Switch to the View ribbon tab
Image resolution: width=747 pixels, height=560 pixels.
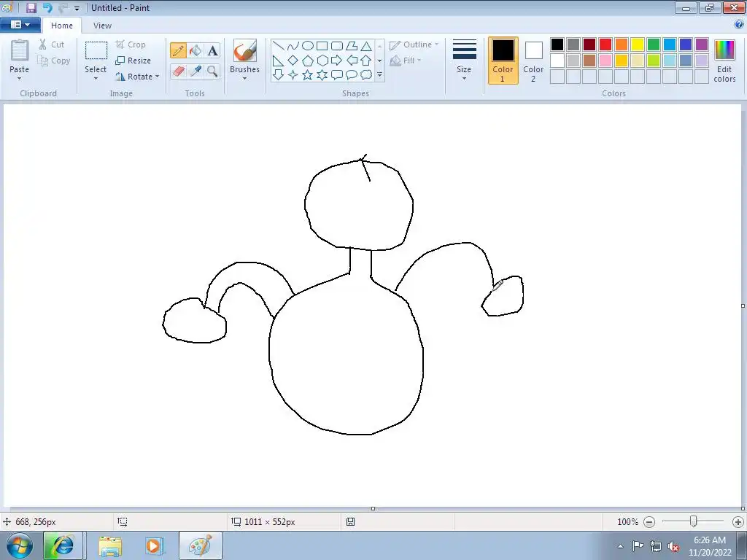(102, 26)
